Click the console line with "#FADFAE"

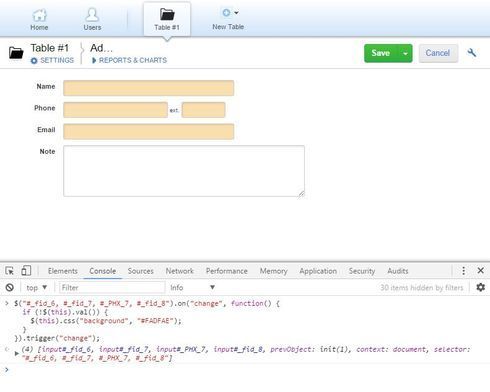(106, 321)
